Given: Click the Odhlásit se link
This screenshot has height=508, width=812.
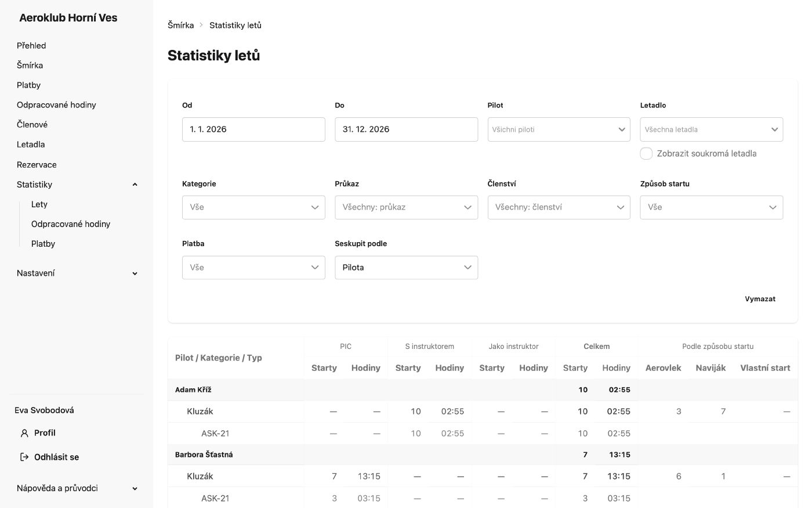Looking at the screenshot, I should click(x=56, y=457).
